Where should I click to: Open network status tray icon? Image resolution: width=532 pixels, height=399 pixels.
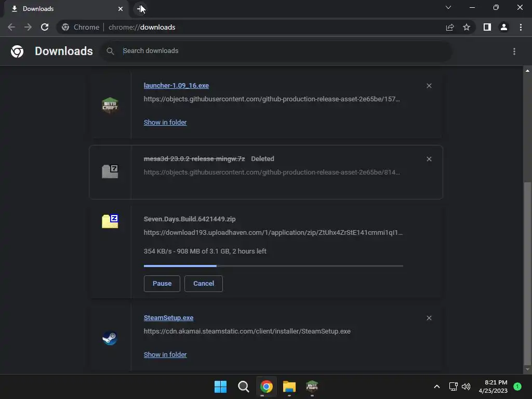pos(453,387)
